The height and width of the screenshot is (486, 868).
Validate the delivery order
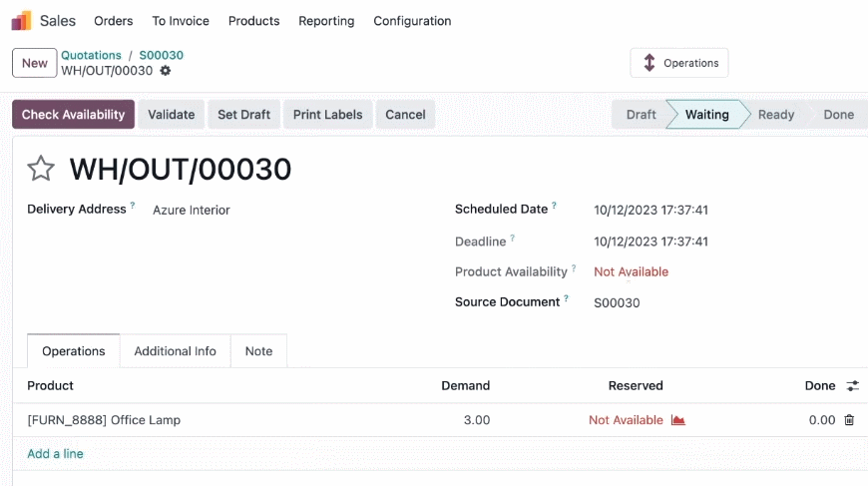coord(171,115)
